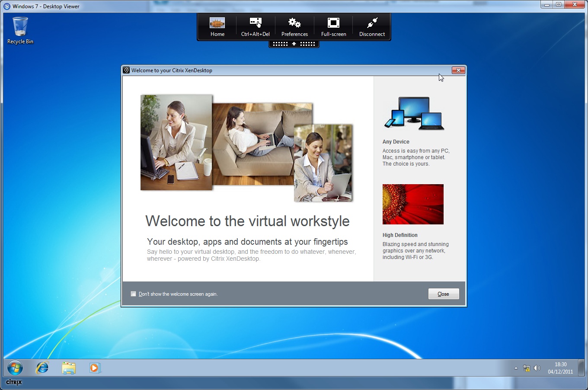
Task: Click Welcome to the virtual workstyle heading
Action: point(247,221)
